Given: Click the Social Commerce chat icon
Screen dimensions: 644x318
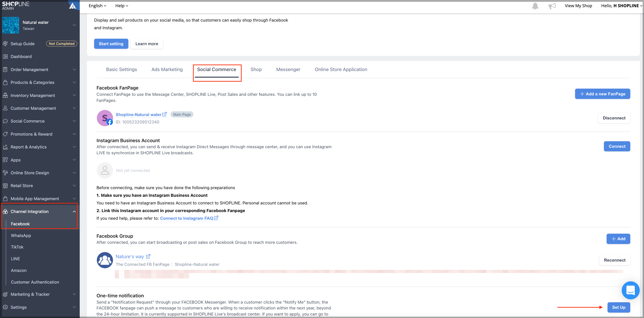Looking at the screenshot, I should click(x=5, y=121).
